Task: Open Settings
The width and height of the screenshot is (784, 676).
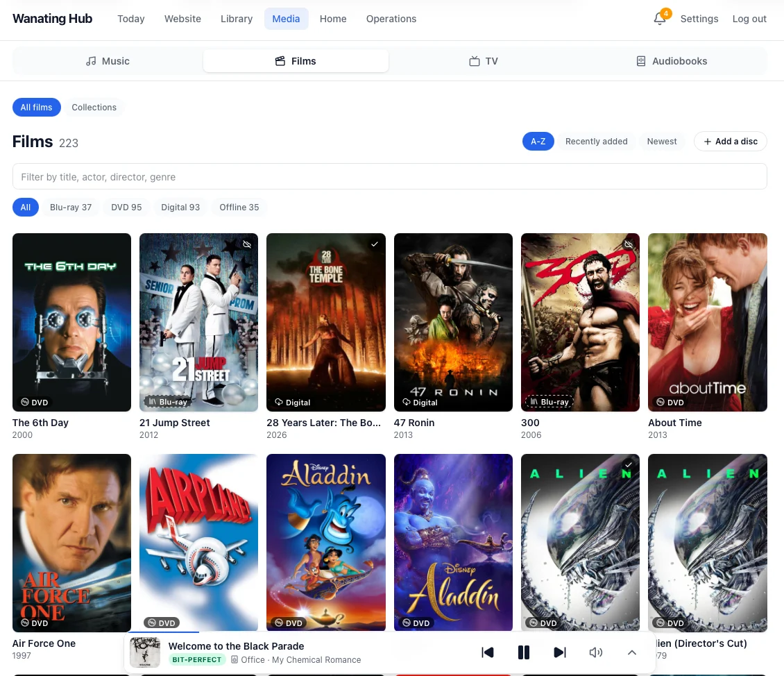Action: click(x=699, y=19)
